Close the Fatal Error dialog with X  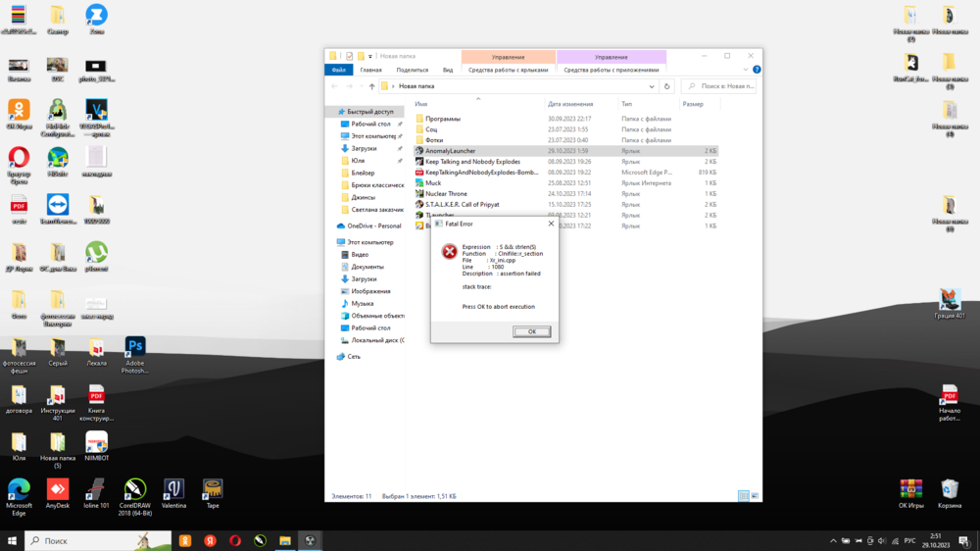(x=551, y=224)
